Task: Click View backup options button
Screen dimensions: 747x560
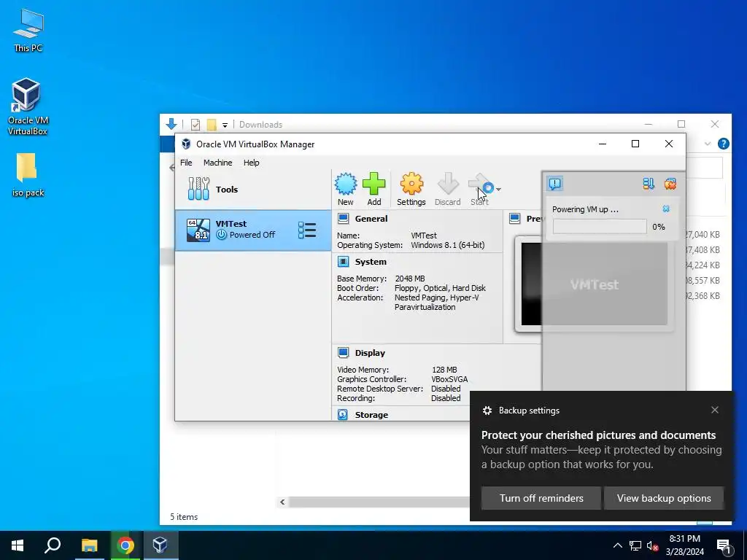Action: [664, 498]
